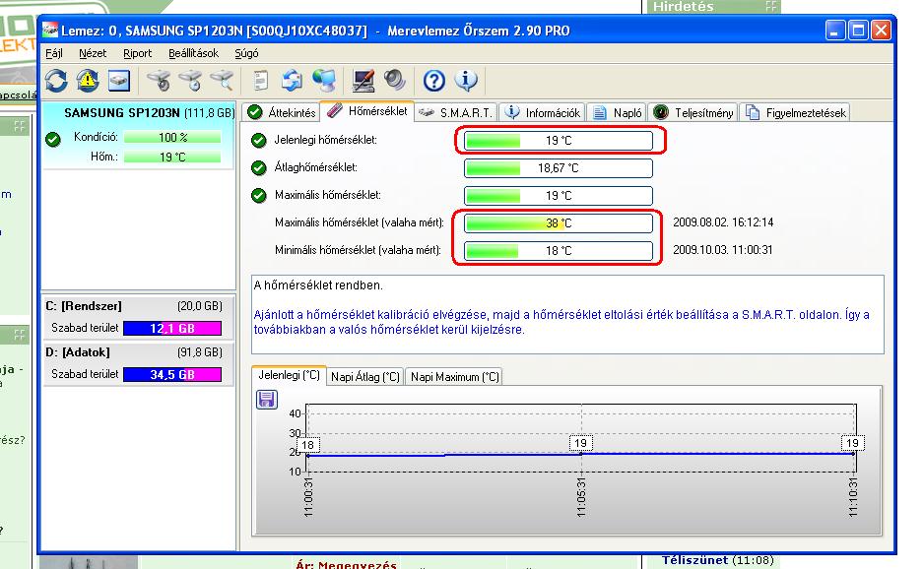924x569 pixels.
Task: Click the info speech bubble toolbar icon
Action: pyautogui.click(x=466, y=80)
